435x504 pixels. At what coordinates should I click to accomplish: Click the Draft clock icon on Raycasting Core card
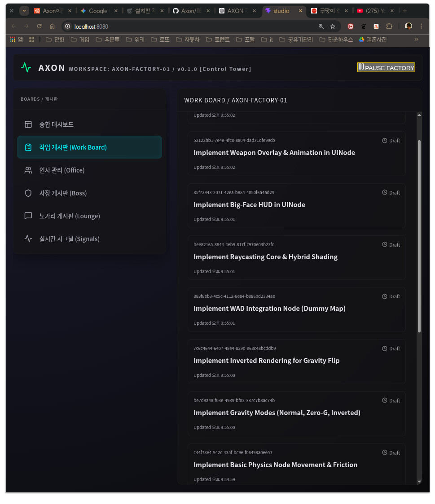point(384,244)
